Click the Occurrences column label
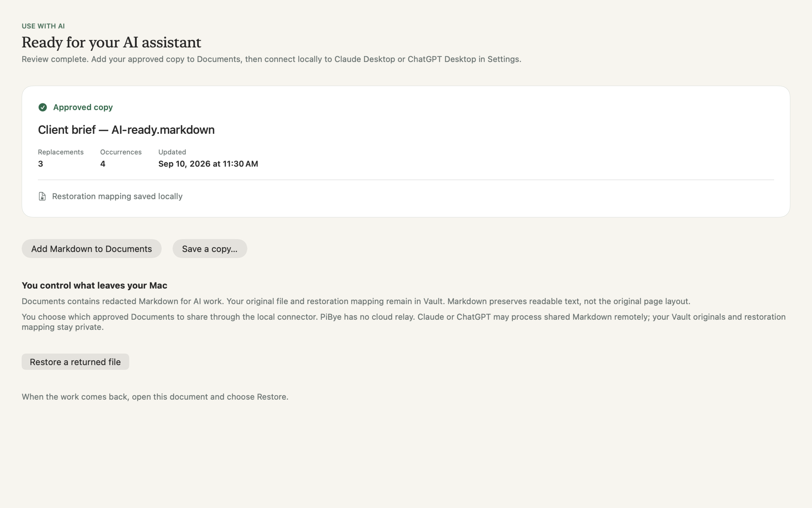Screen dimensions: 812x508 click(x=121, y=152)
